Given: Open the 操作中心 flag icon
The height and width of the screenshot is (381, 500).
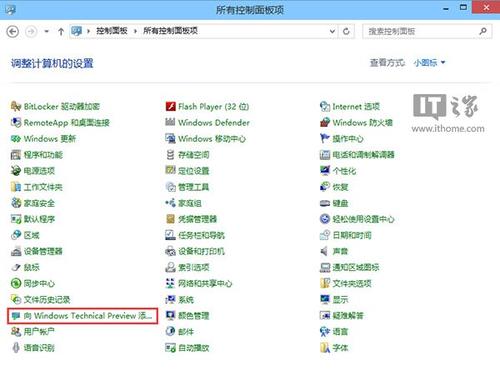Looking at the screenshot, I should click(x=325, y=138).
